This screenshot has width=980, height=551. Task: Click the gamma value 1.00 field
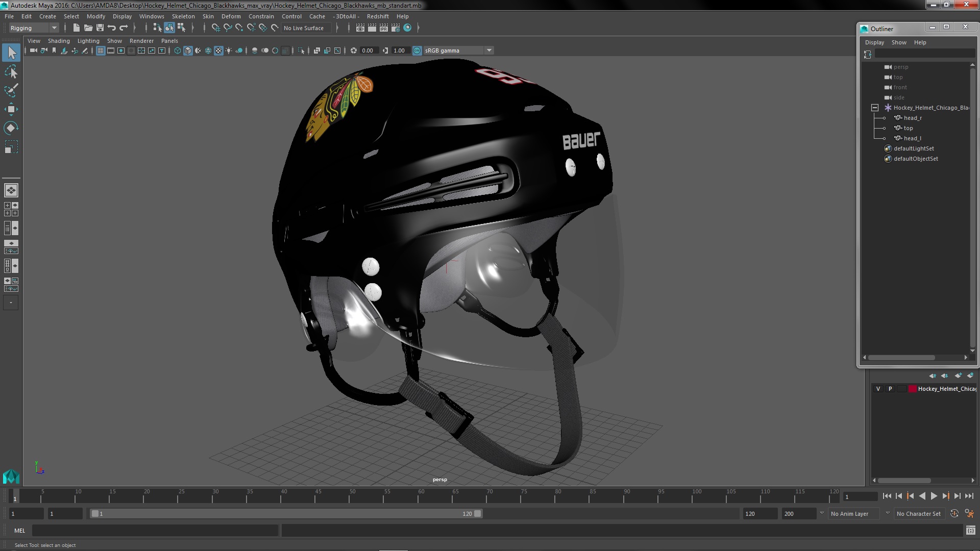(x=400, y=51)
